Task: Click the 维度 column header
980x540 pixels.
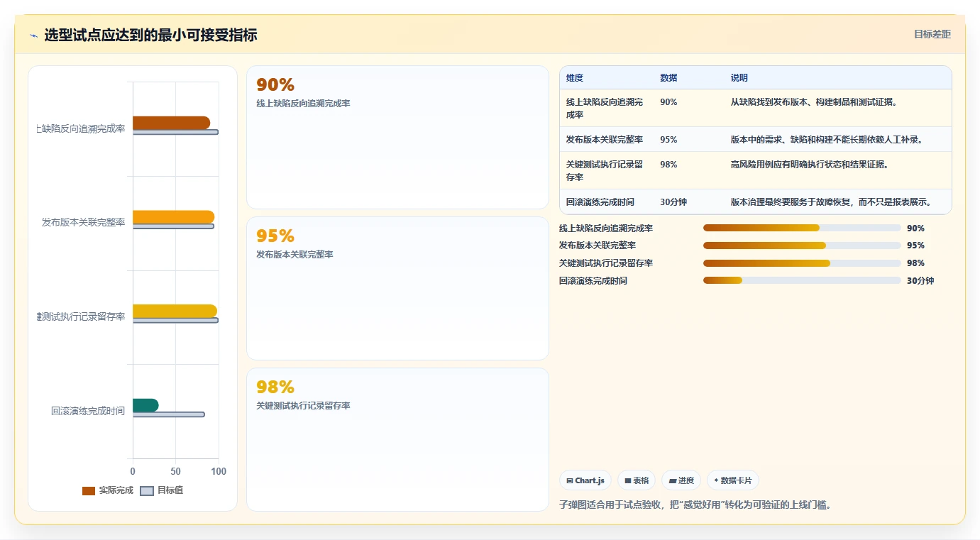Action: [575, 78]
